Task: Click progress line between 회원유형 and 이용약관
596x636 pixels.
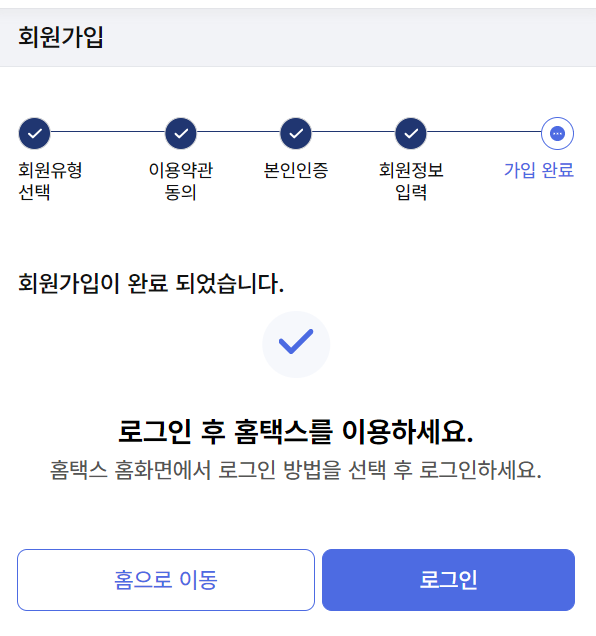Action: tap(108, 132)
